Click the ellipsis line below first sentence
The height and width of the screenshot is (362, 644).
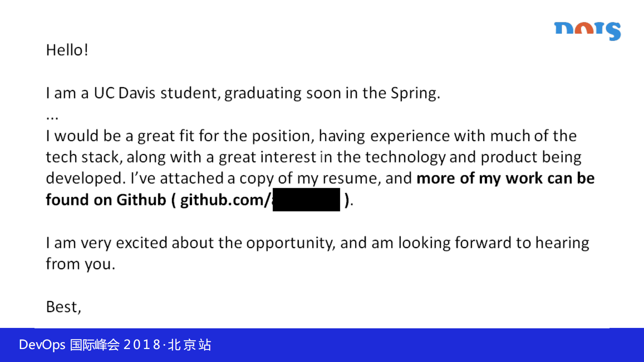pos(52,117)
